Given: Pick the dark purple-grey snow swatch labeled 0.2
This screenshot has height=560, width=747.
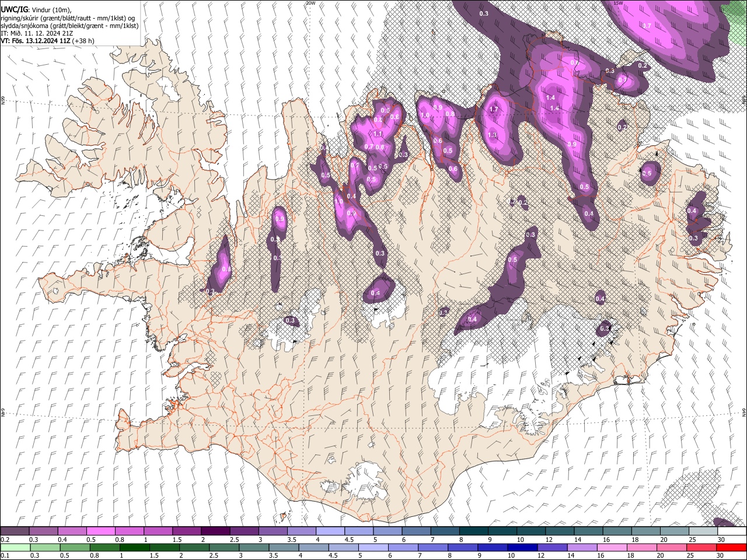Looking at the screenshot, I should (15, 531).
